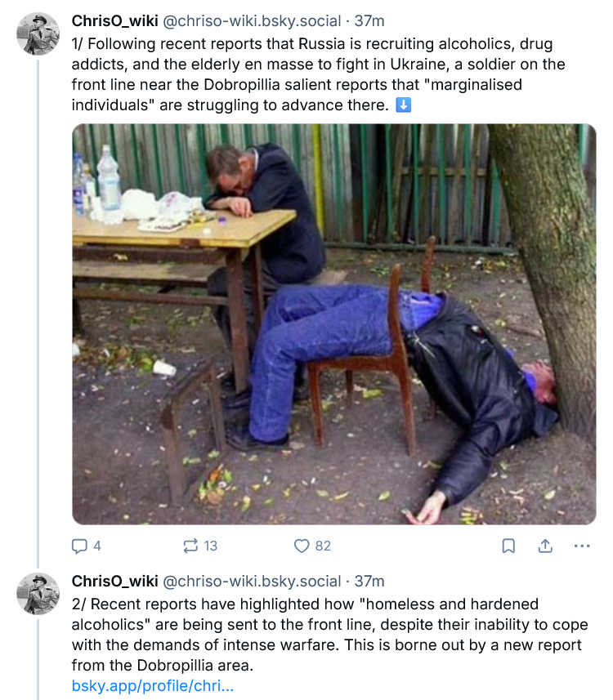Open ChrisO_wiki display name on first post
The width and height of the screenshot is (613, 700).
(x=114, y=21)
